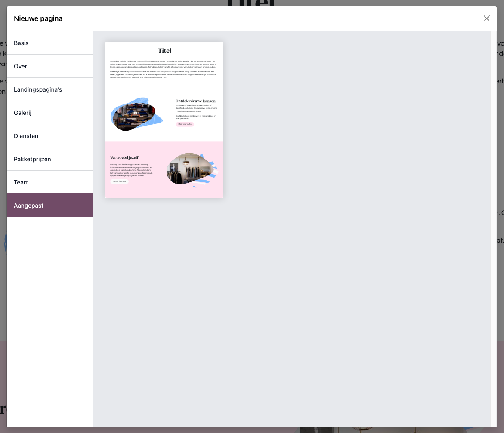Image resolution: width=504 pixels, height=433 pixels.
Task: Select the custom page template thumbnail
Action: click(164, 120)
